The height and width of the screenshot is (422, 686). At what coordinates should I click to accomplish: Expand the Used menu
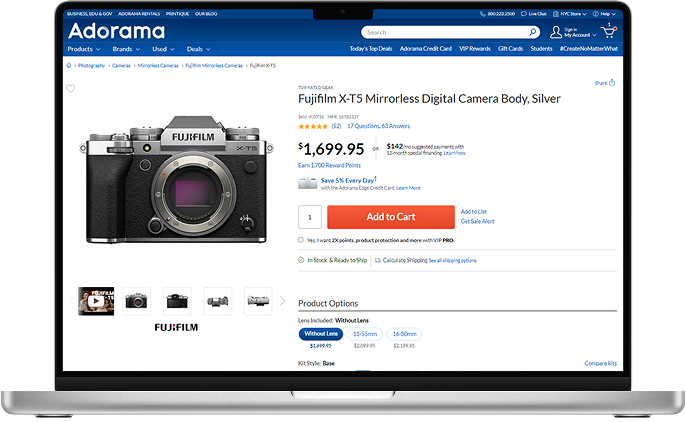click(163, 49)
